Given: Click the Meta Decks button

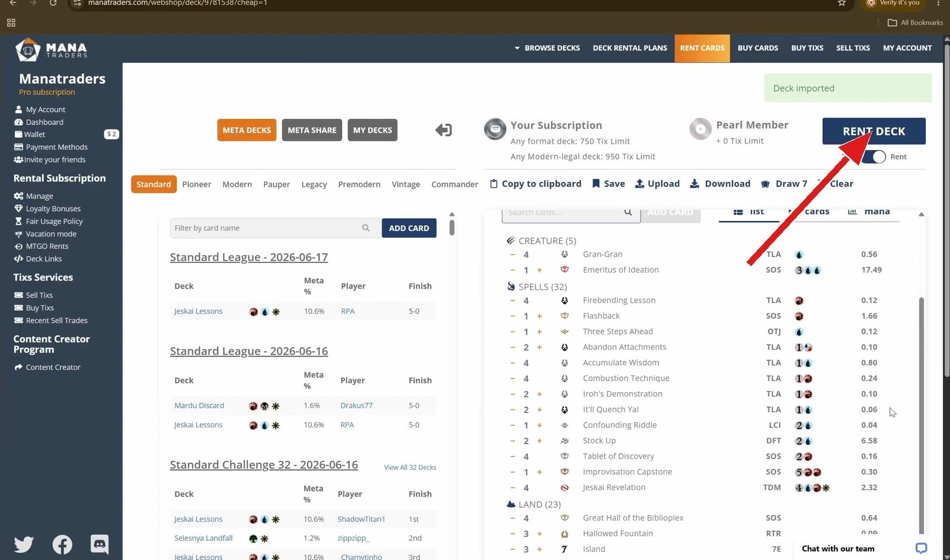Looking at the screenshot, I should 247,130.
